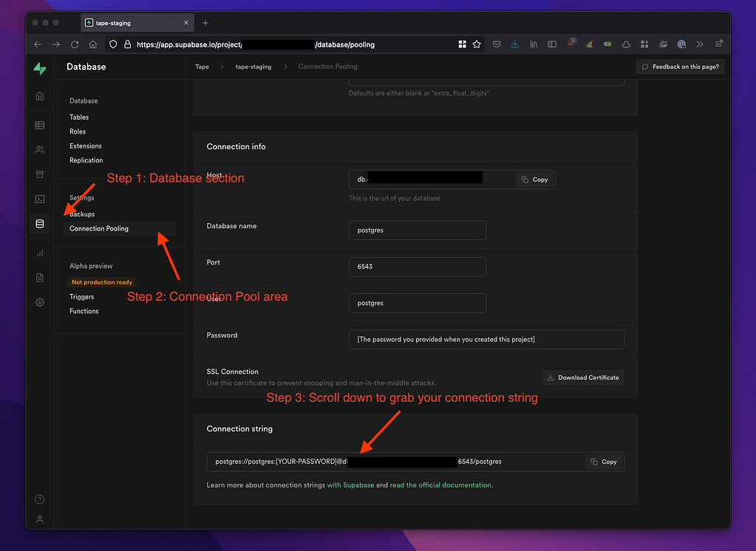Click the User field showing postgres
The width and height of the screenshot is (756, 551).
point(418,304)
